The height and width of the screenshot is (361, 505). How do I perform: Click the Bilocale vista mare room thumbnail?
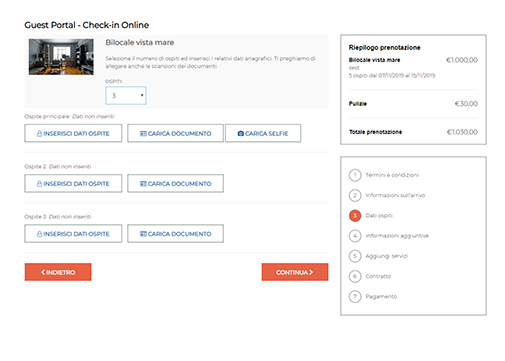[61, 57]
